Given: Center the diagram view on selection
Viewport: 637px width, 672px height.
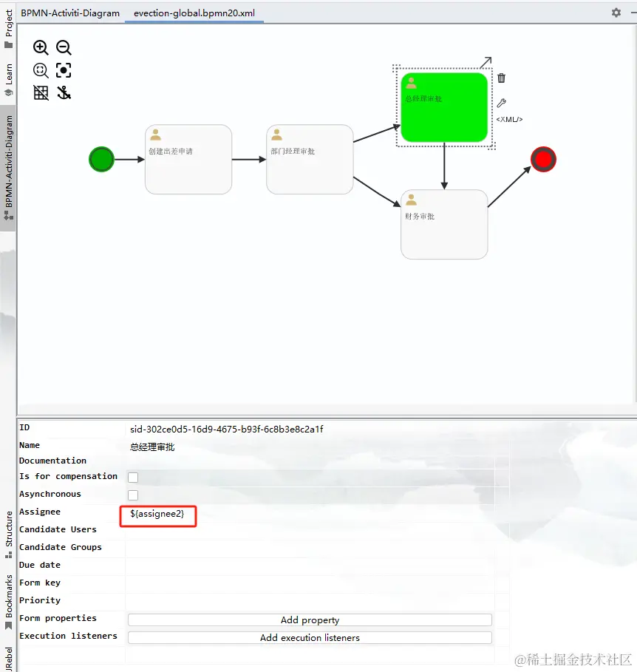Looking at the screenshot, I should (64, 70).
